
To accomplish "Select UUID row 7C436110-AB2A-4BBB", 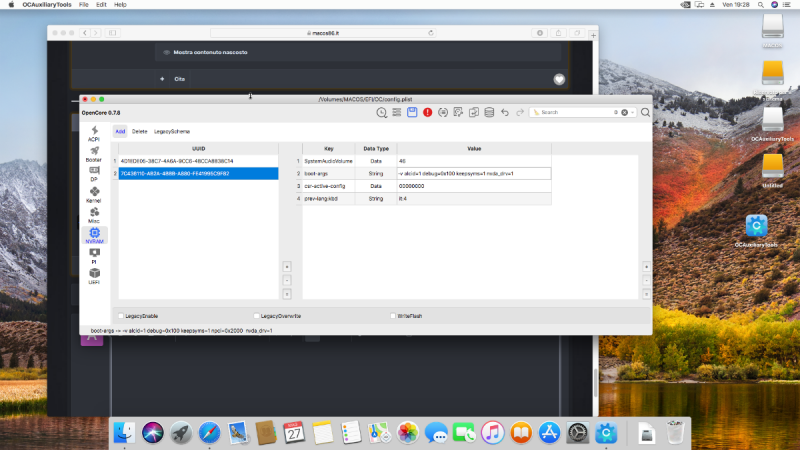I will pos(198,173).
